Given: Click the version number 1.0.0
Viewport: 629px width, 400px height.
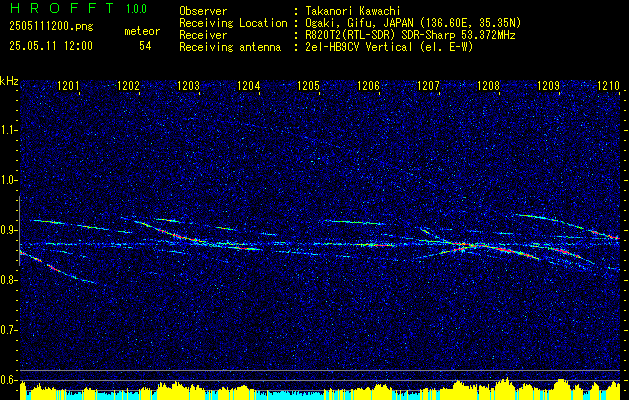Looking at the screenshot, I should point(136,9).
